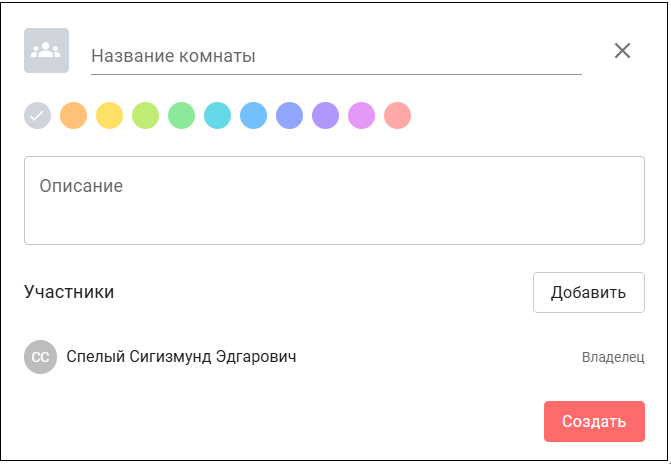
Task: Select the light blue color swatch
Action: (253, 116)
